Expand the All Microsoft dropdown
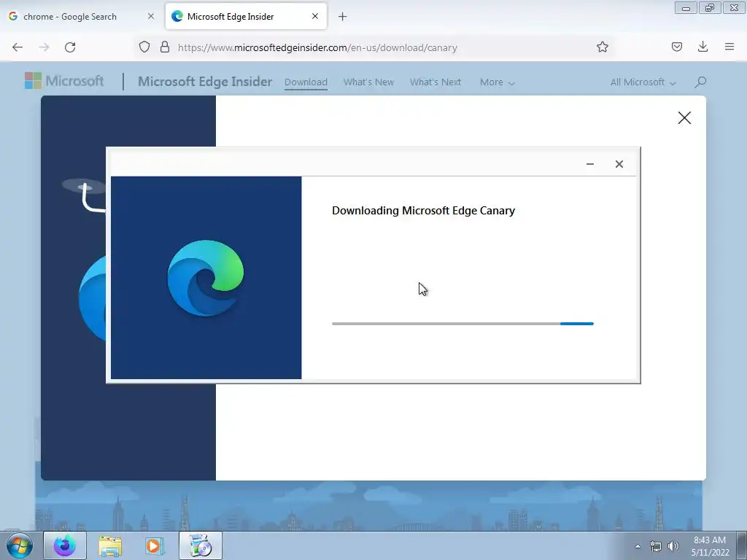Viewport: 747px width, 560px height. point(643,82)
